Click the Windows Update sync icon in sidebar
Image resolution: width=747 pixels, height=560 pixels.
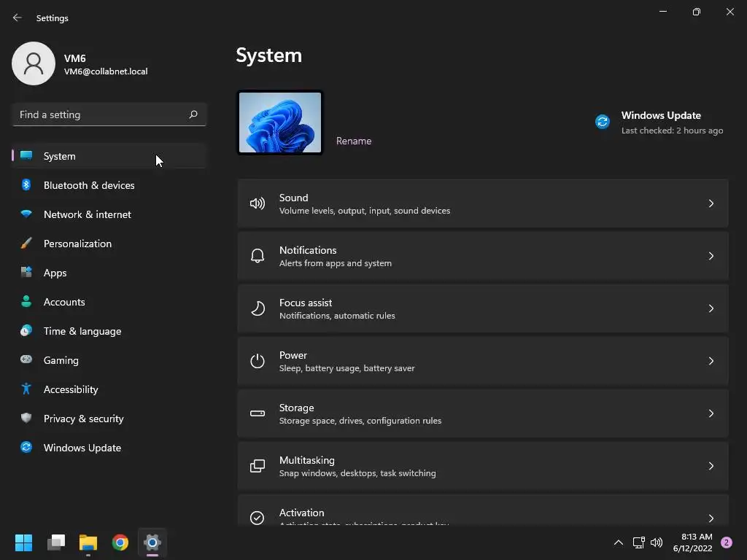26,447
